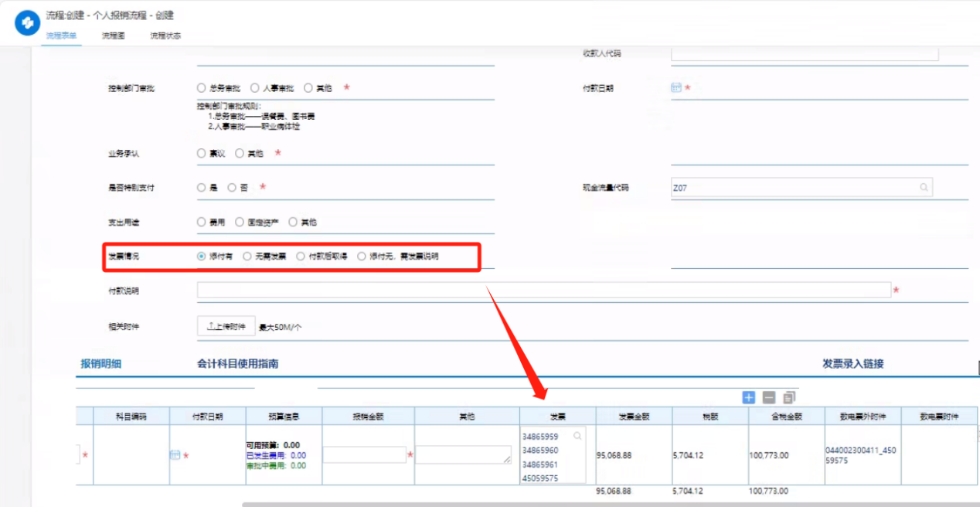Select 付款后取得 radio option
Viewport: 980px width, 507px height.
point(301,256)
